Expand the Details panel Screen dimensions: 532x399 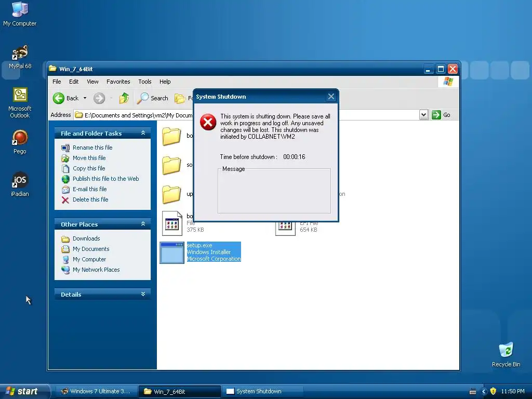tap(143, 294)
